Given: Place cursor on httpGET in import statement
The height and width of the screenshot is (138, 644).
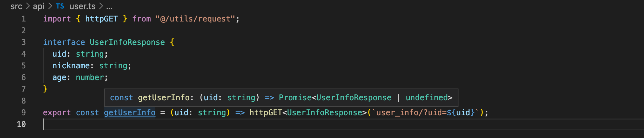Looking at the screenshot, I should pos(101,19).
